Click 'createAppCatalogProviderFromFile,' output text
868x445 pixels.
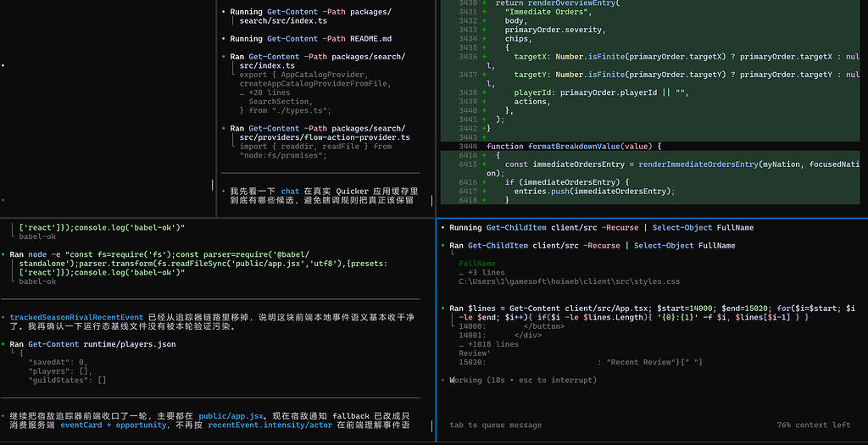tap(315, 84)
